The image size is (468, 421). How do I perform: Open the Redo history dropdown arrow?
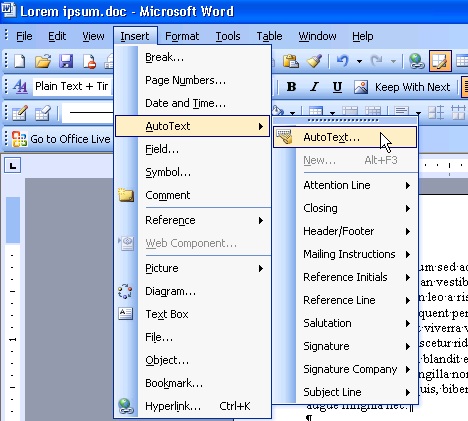[393, 61]
